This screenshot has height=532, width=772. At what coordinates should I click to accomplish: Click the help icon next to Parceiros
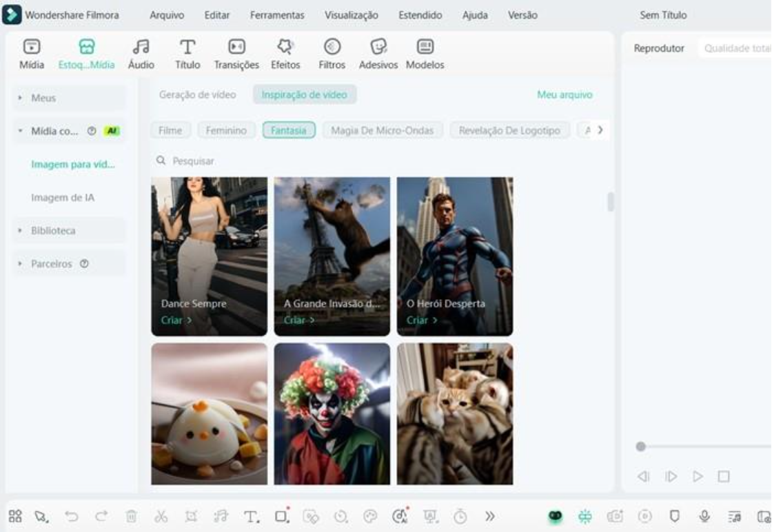tap(84, 264)
